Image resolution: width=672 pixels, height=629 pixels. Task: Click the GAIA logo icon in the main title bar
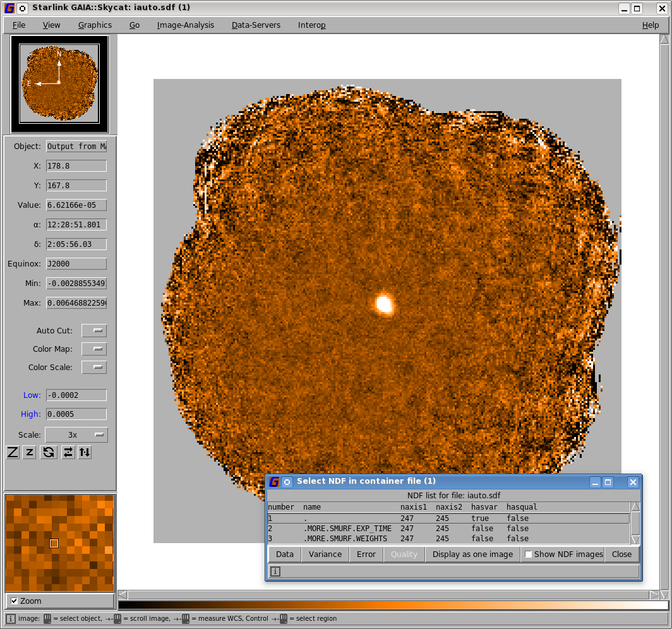point(9,8)
